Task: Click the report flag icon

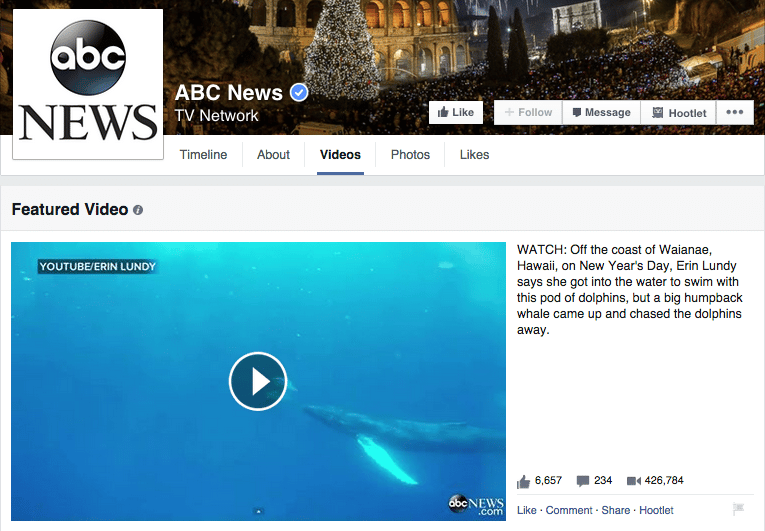Action: coord(739,509)
